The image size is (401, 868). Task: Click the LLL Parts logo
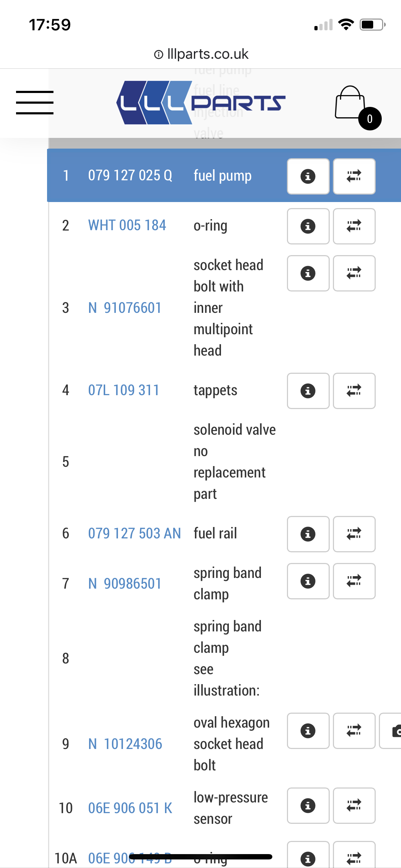201,103
